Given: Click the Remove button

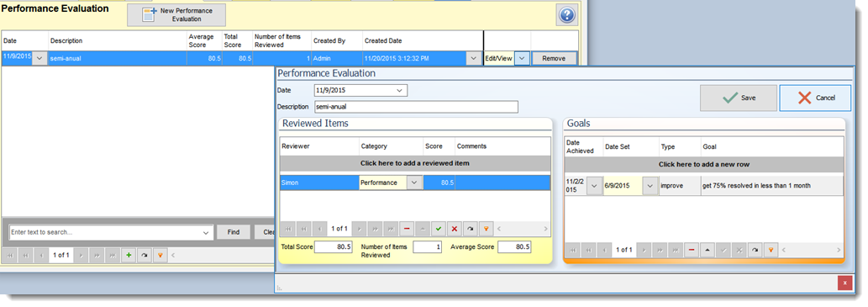Looking at the screenshot, I should pyautogui.click(x=554, y=58).
